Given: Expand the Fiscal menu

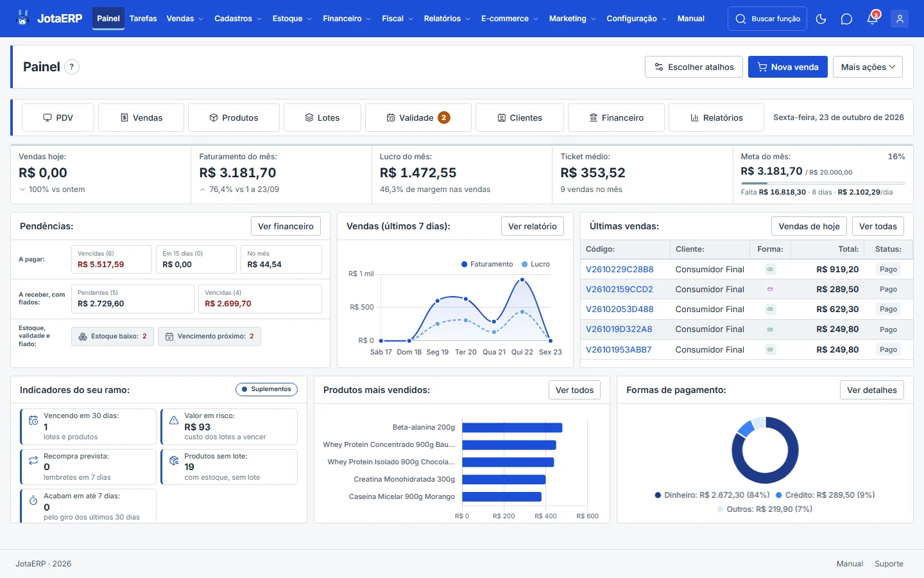Looking at the screenshot, I should (397, 19).
